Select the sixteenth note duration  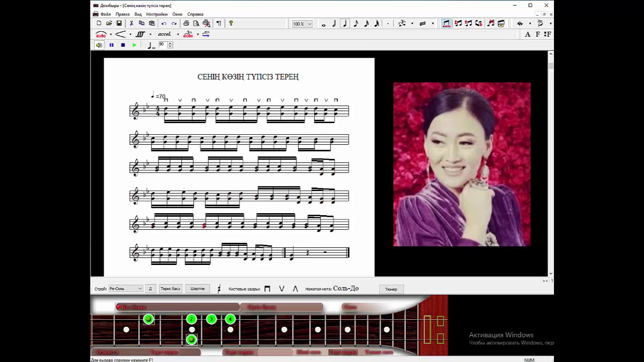coord(366,24)
